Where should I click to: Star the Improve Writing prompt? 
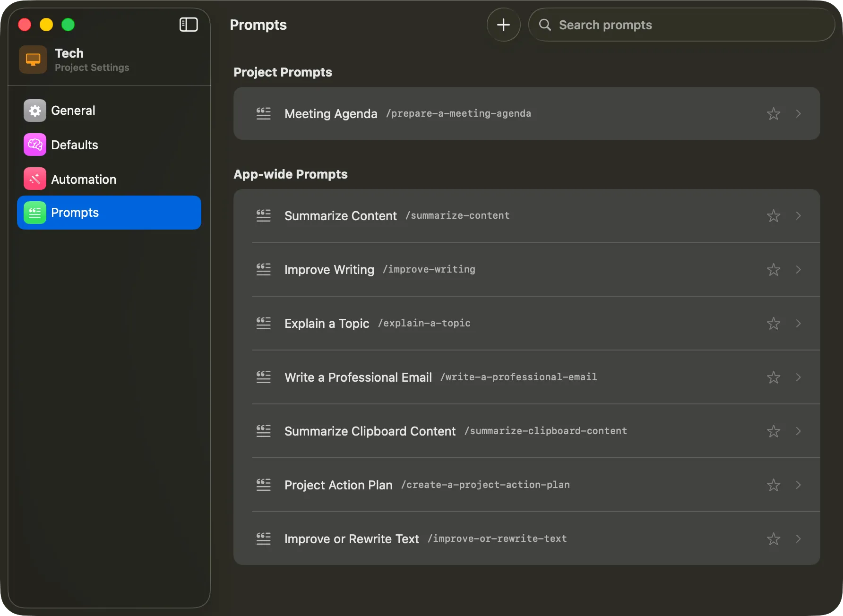coord(774,269)
